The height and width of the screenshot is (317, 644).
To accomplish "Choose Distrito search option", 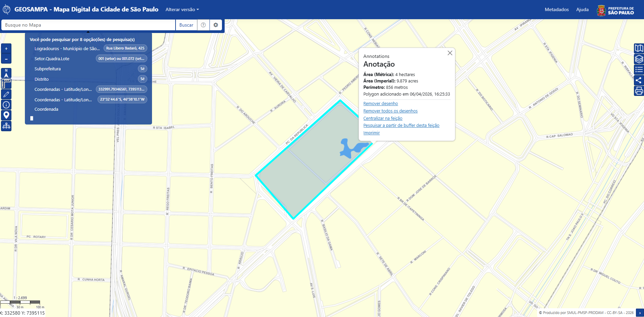I will click(41, 79).
